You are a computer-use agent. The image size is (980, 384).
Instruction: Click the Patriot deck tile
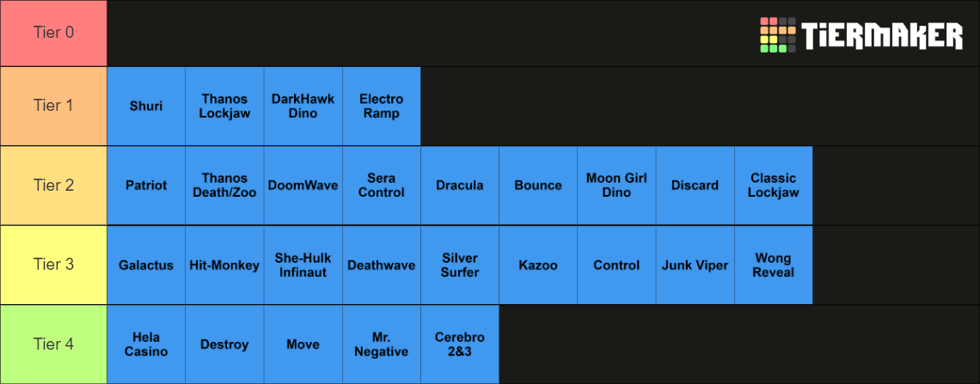[x=146, y=186]
